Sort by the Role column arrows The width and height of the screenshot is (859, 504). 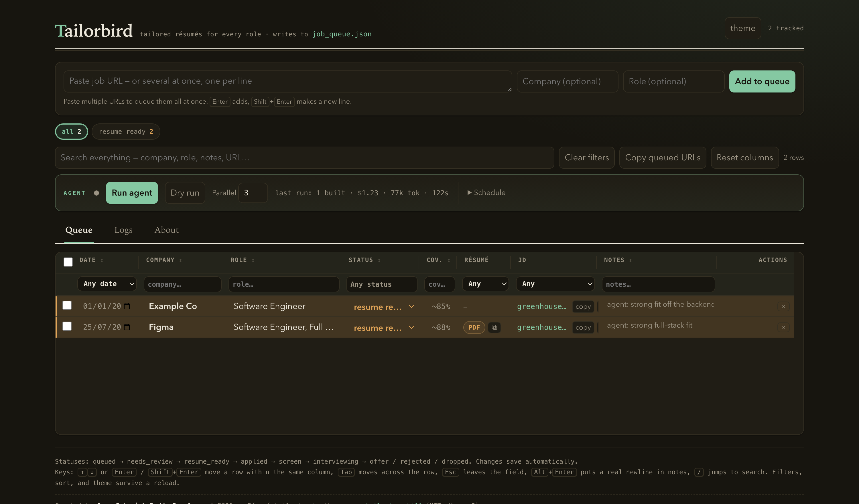(x=253, y=260)
